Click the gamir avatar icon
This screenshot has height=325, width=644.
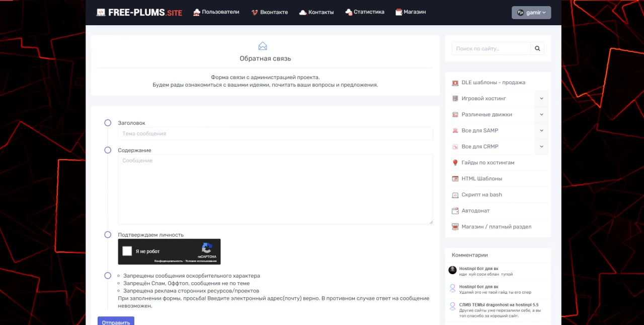tap(521, 13)
